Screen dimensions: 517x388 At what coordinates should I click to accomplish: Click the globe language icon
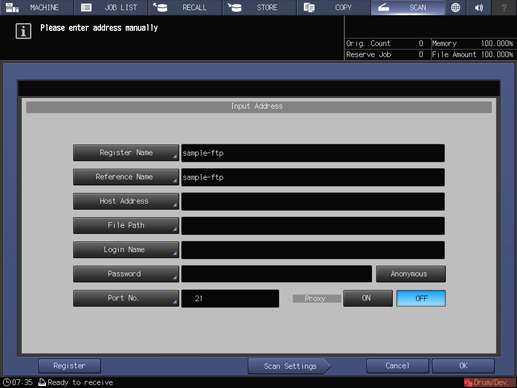click(455, 7)
